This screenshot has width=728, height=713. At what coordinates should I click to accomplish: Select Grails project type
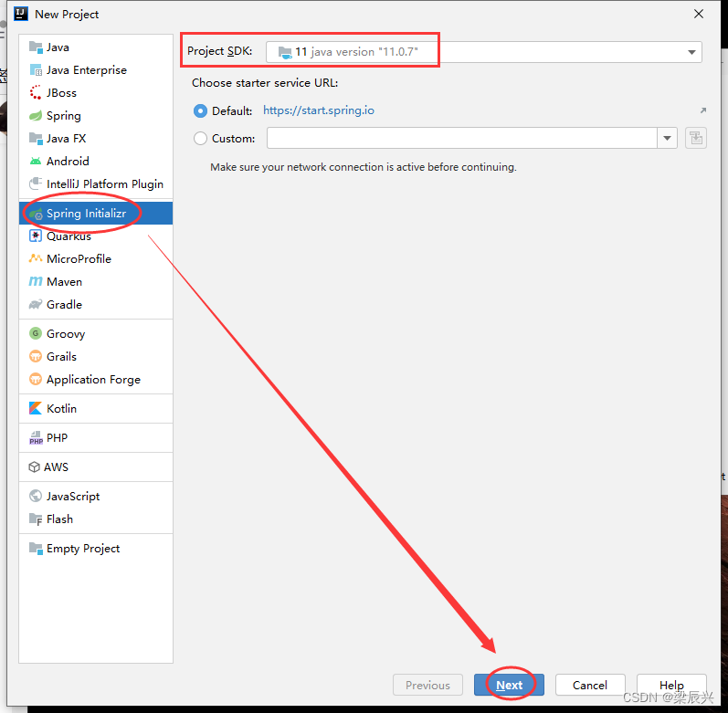click(x=96, y=356)
